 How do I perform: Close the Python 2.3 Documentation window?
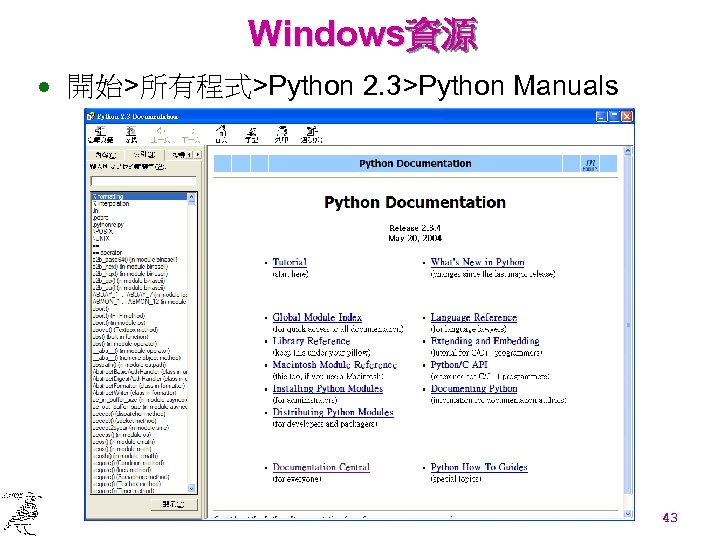(627, 116)
